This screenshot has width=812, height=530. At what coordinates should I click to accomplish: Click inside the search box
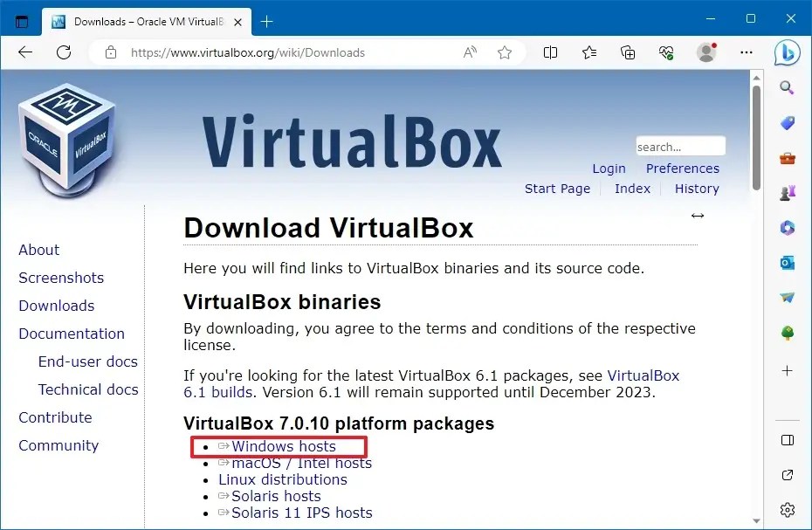coord(680,145)
